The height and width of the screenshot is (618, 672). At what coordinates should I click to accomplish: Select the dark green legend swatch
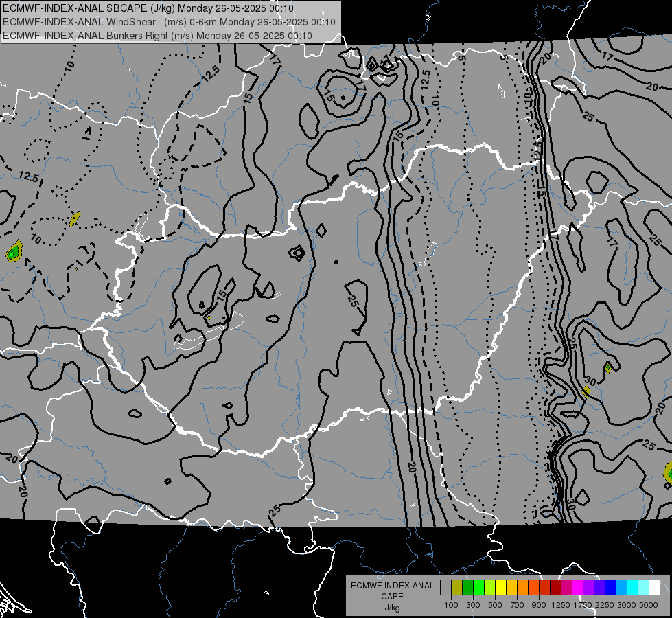tap(467, 588)
